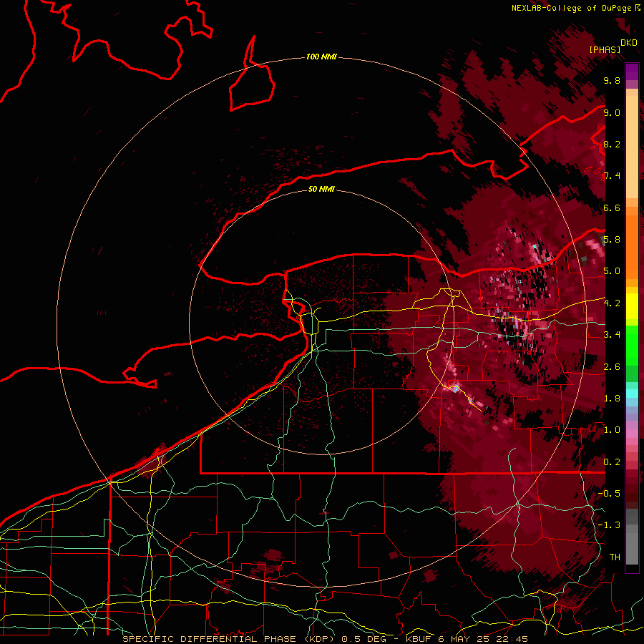Click the 9.8 value on the scale
The width and height of the screenshot is (644, 644).
click(612, 80)
